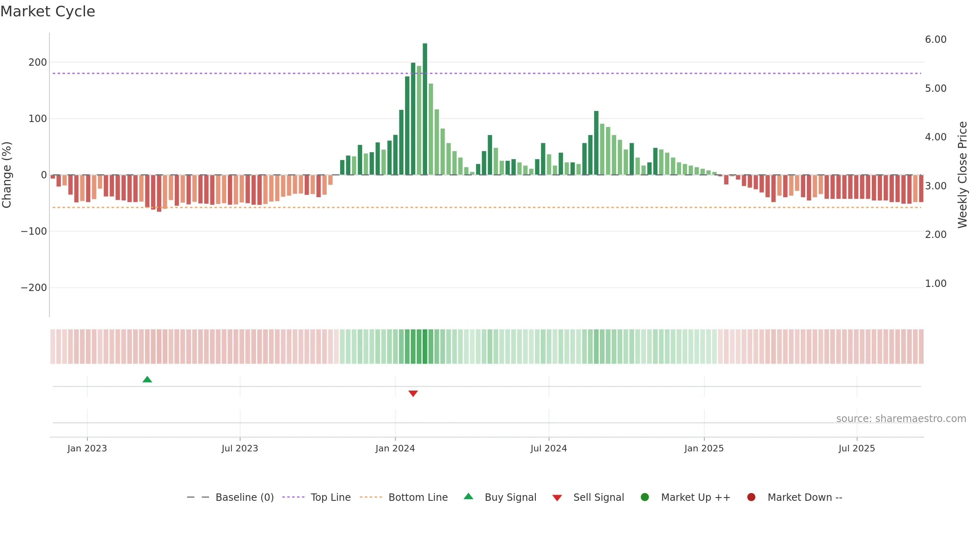980x551 pixels.
Task: Toggle the Market Down -- legend entry
Action: pos(795,498)
